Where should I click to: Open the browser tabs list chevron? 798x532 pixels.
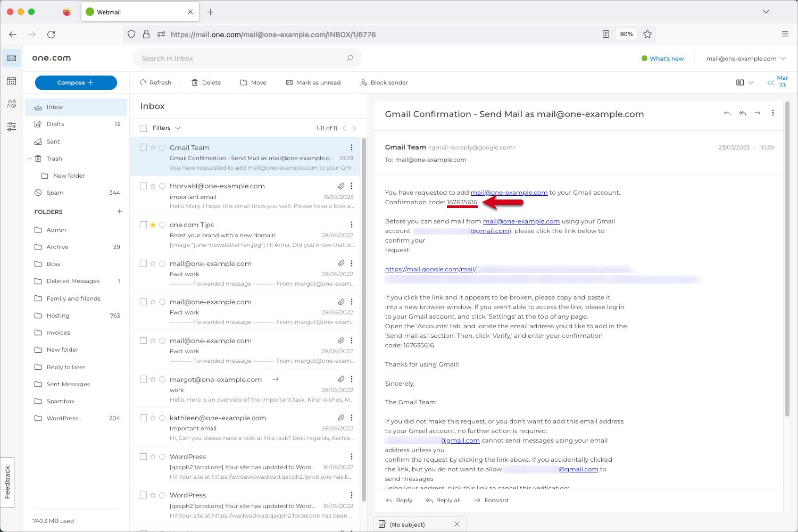pyautogui.click(x=766, y=12)
